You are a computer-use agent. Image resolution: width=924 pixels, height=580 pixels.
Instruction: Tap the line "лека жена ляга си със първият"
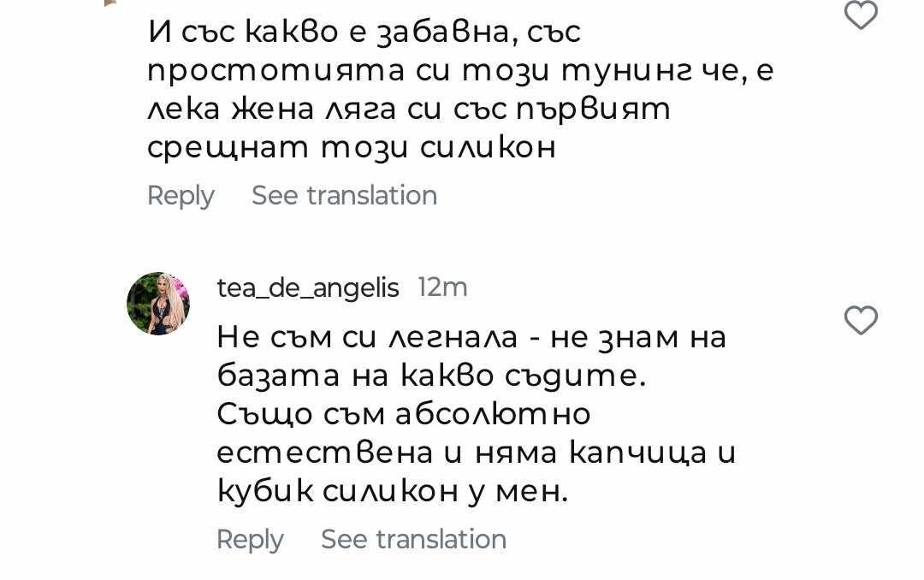409,109
